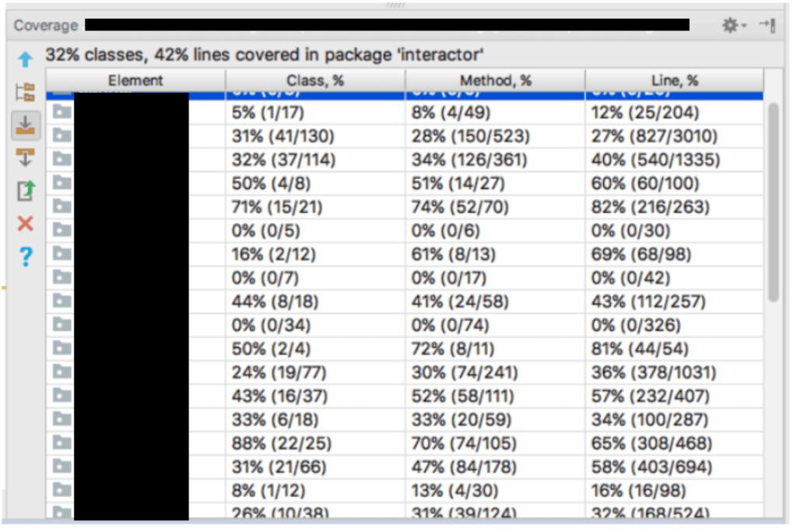
Task: Open help with the blue question mark icon
Action: 26,257
